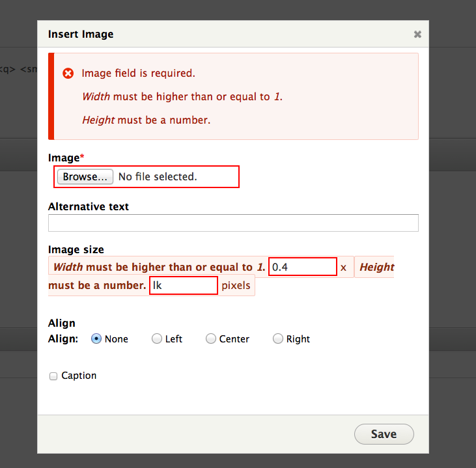Click the 'pixels' unit text
This screenshot has width=476, height=468.
(236, 286)
